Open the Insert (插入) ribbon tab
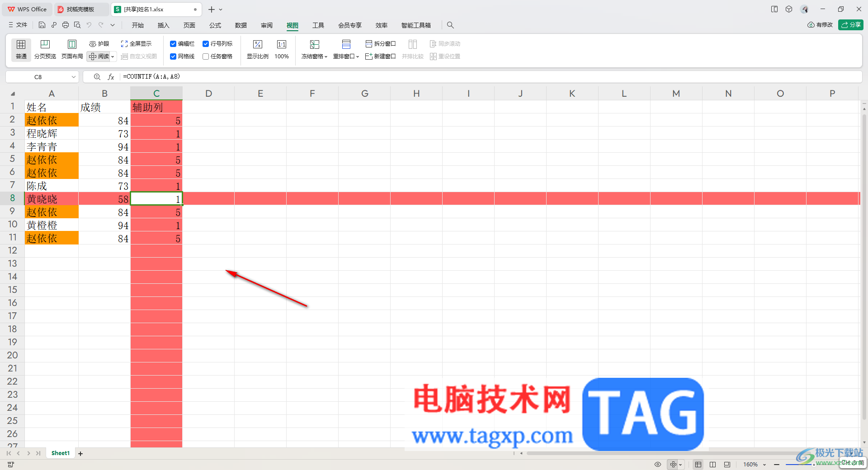The width and height of the screenshot is (868, 470). [163, 25]
